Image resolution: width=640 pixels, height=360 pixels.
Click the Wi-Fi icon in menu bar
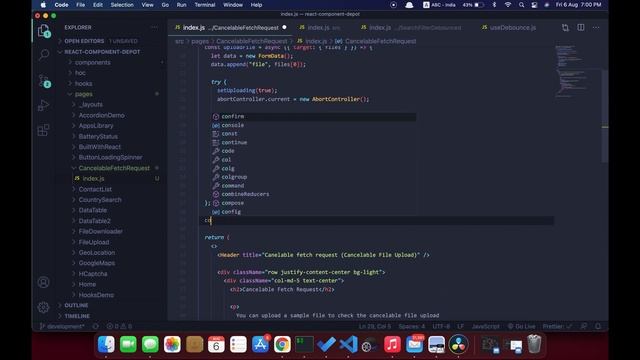click(508, 5)
